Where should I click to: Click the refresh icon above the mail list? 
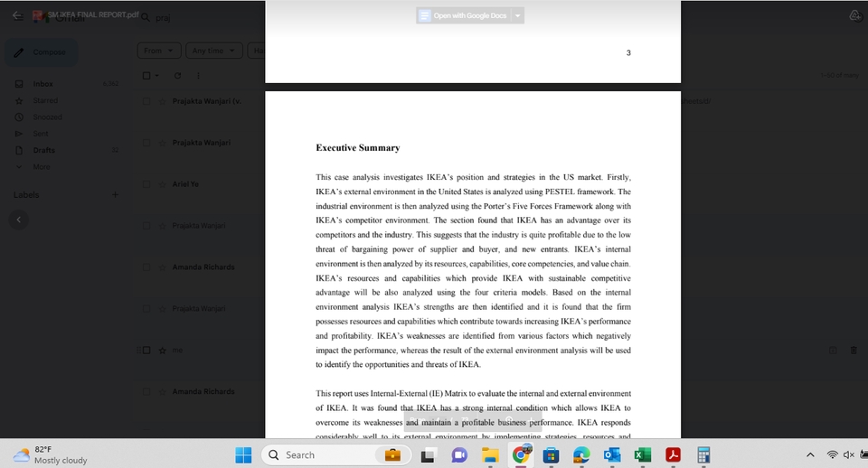178,76
